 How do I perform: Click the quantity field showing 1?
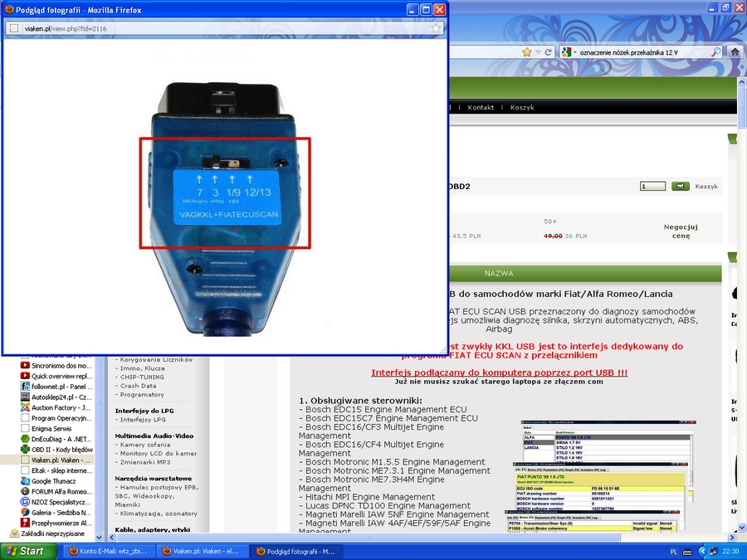652,186
